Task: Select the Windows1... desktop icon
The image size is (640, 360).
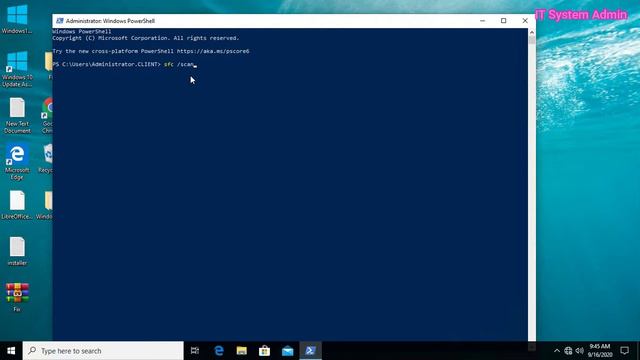Action: (x=17, y=19)
